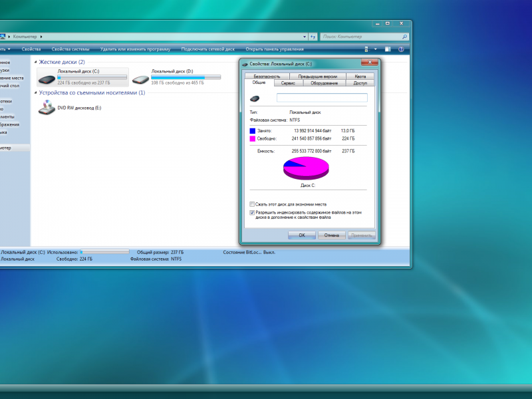
Task: Click the '108 ГБ свободно из 465 ГБ' text
Action: click(178, 82)
